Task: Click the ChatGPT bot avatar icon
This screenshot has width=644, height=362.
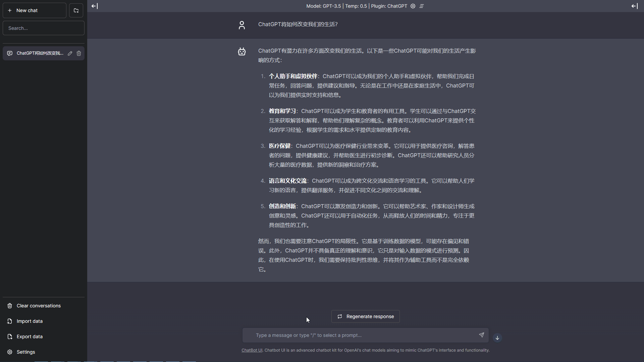Action: point(242,52)
